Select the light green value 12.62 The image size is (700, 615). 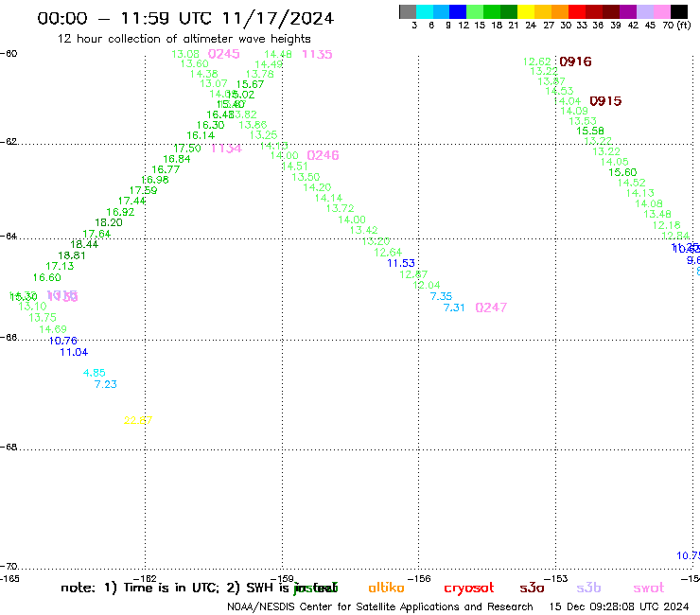tap(537, 62)
